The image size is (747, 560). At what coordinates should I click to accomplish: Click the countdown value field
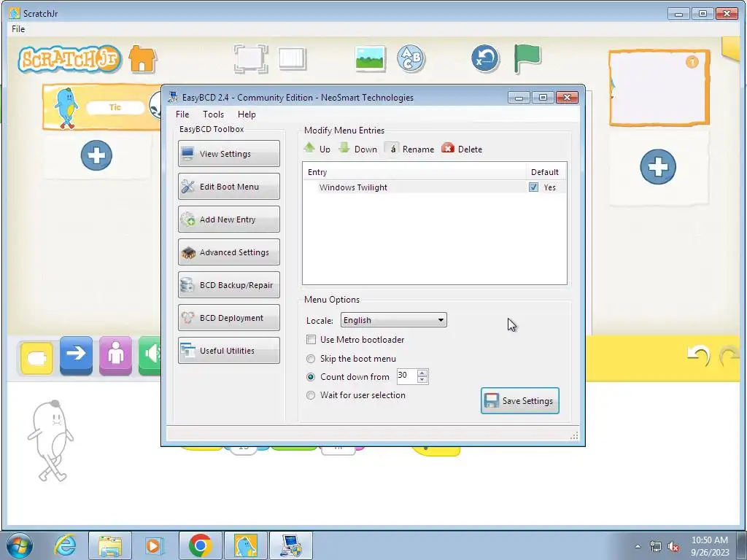click(407, 376)
